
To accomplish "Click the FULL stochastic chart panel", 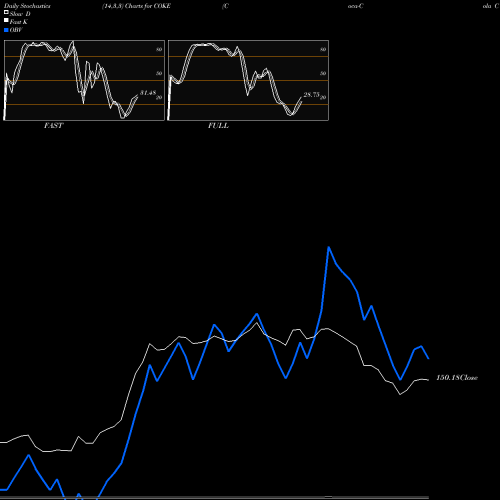I will click(248, 80).
